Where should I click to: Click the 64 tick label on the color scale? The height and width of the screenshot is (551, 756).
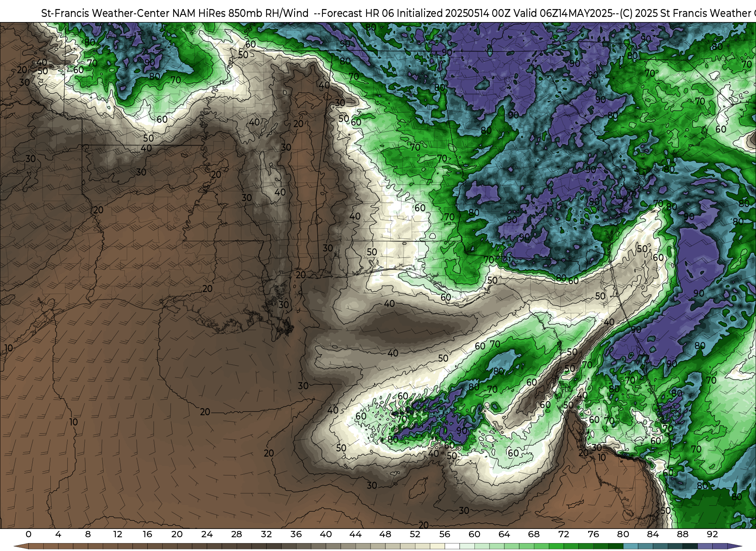pyautogui.click(x=504, y=534)
